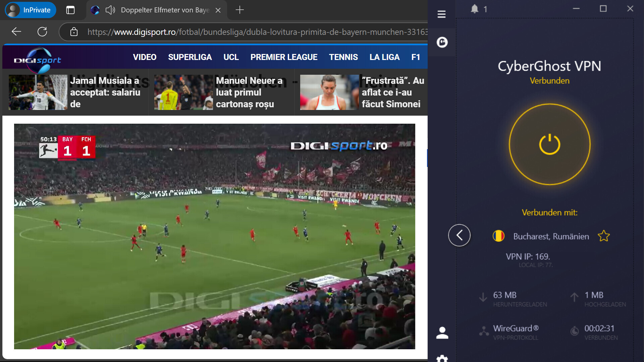Open the browser tab actions menu icon

point(70,10)
